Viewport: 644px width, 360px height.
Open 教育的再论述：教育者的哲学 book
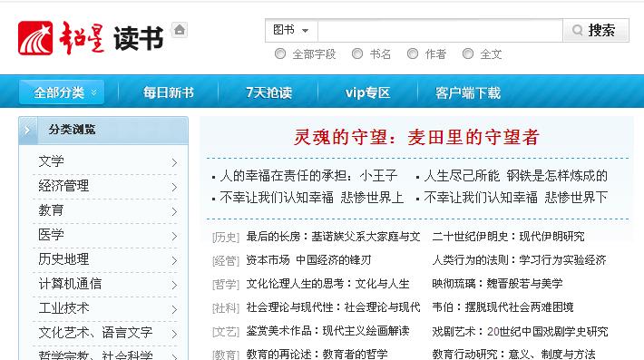coord(317,354)
